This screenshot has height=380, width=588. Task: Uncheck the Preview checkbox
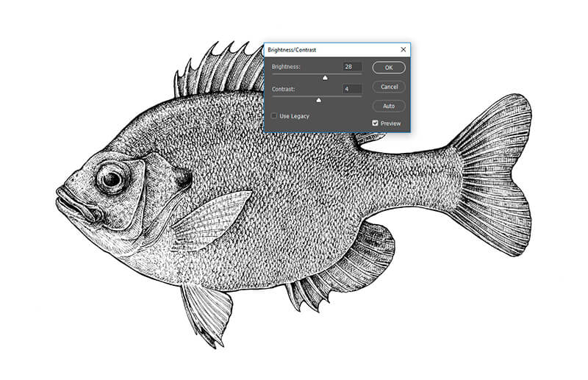tap(375, 123)
